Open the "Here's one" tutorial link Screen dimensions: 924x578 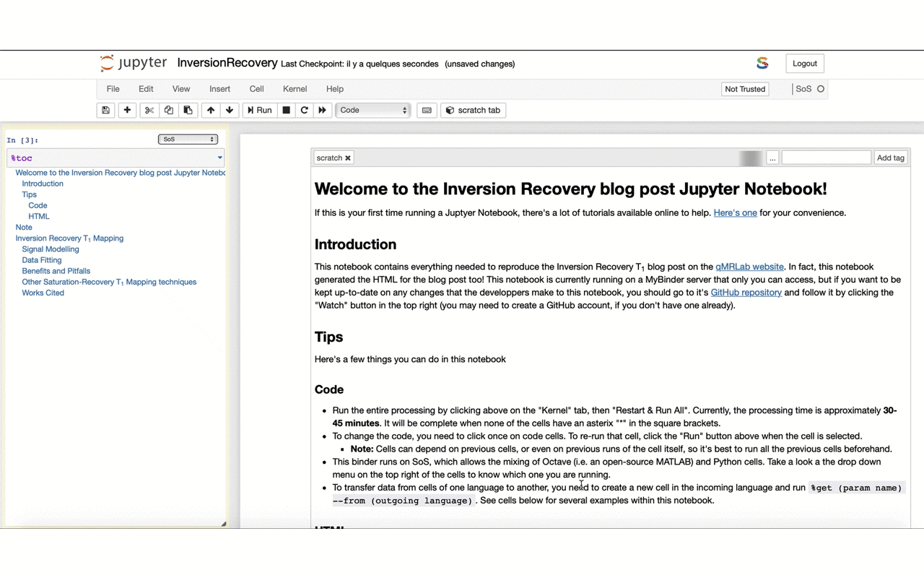click(x=735, y=212)
